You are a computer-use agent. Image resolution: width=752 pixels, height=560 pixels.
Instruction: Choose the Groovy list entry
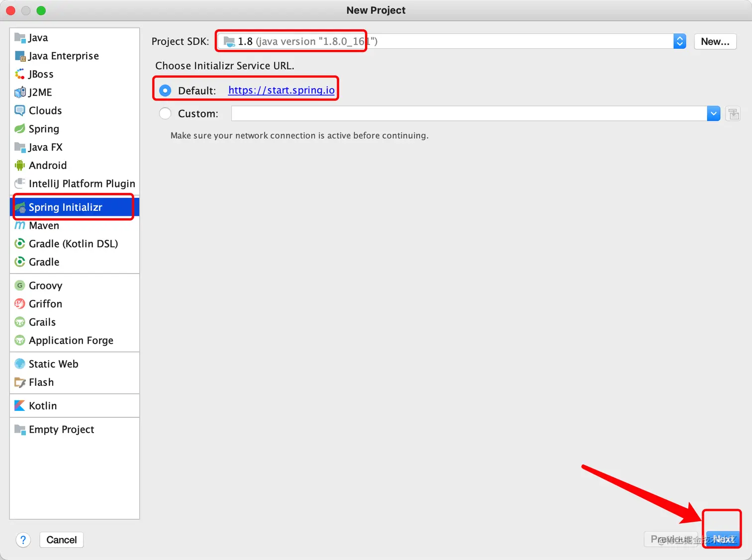click(75, 285)
